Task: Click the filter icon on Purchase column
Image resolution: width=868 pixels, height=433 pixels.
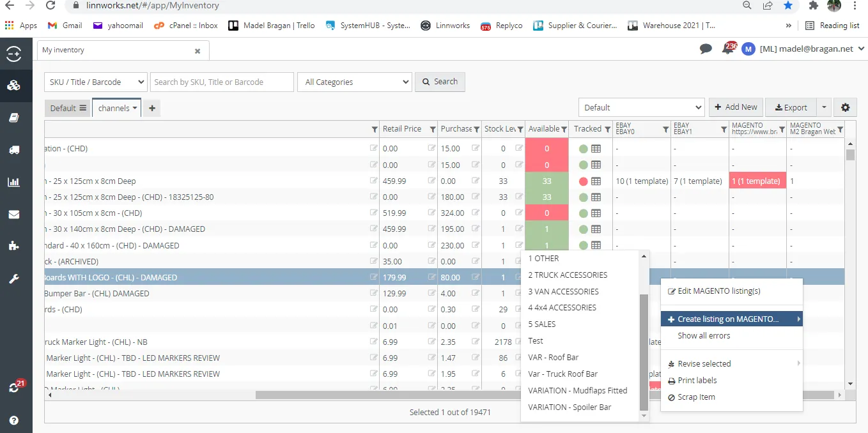Action: (x=476, y=129)
